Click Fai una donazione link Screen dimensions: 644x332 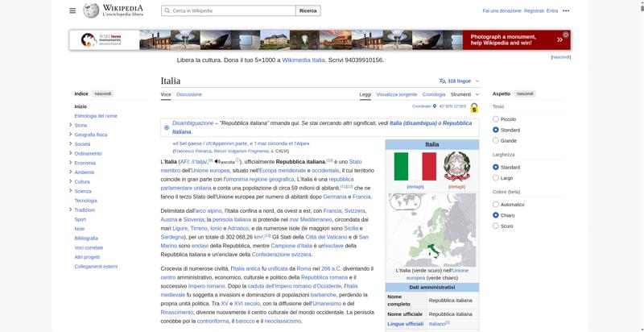[502, 10]
